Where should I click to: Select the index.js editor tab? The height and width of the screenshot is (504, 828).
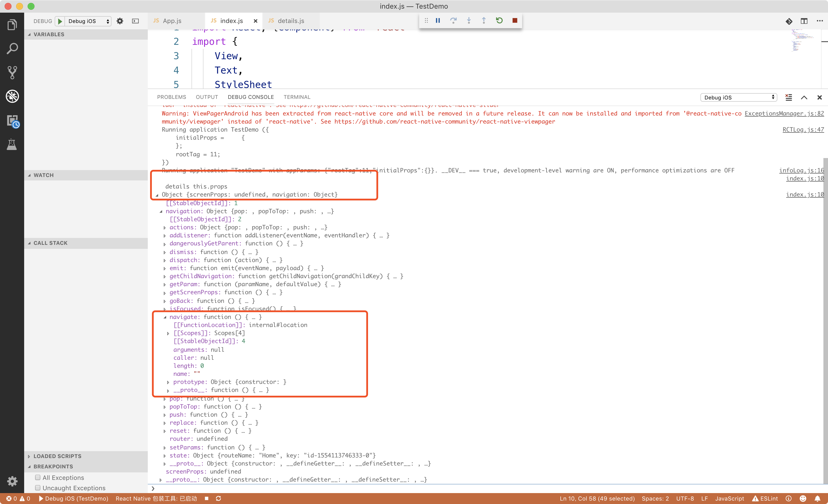point(231,21)
